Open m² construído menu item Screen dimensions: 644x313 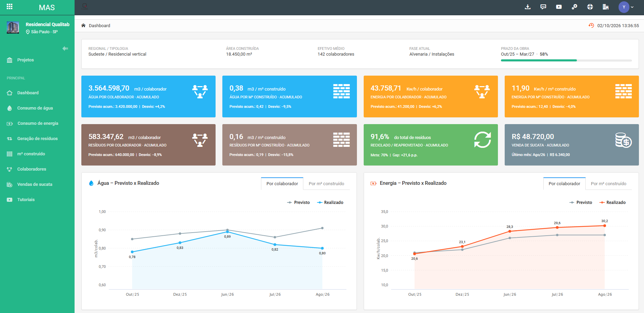click(37, 154)
